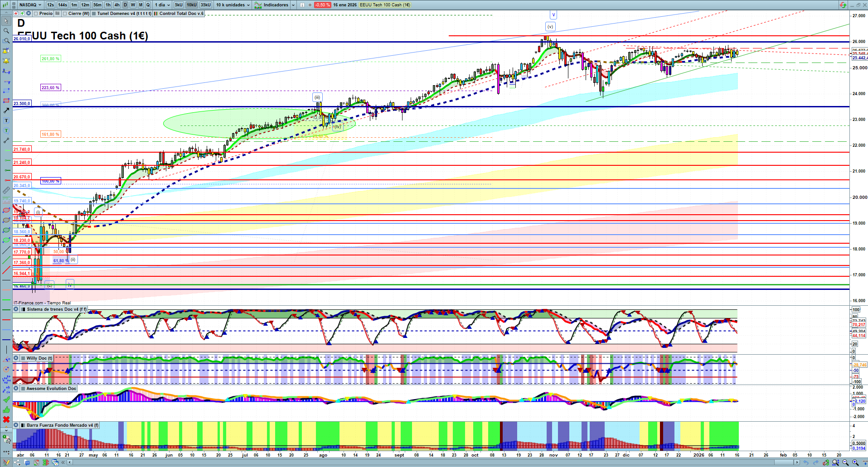Toggle the Precio checkbox
Screen dimensions: 868x467
point(36,14)
